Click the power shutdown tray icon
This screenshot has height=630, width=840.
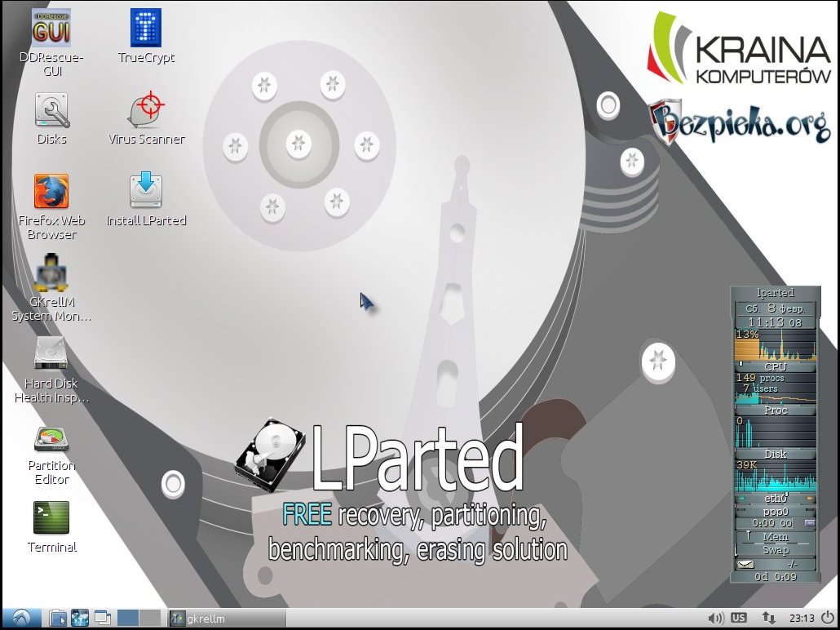point(828,619)
